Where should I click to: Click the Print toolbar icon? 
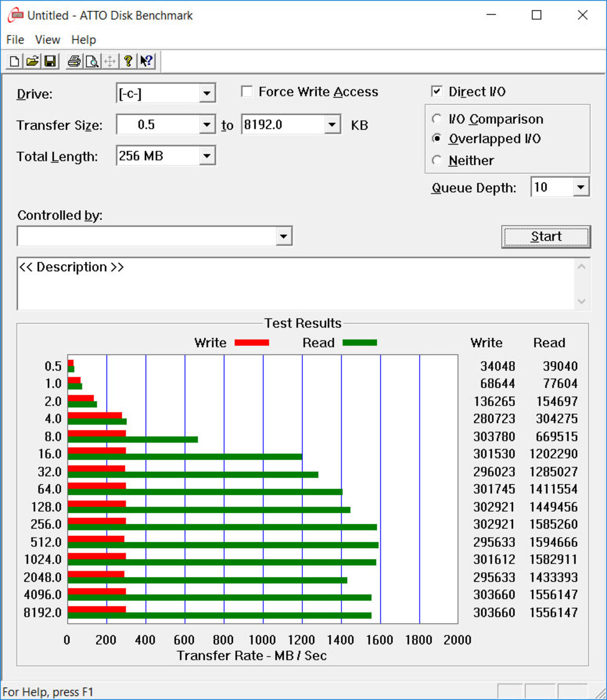pos(74,60)
